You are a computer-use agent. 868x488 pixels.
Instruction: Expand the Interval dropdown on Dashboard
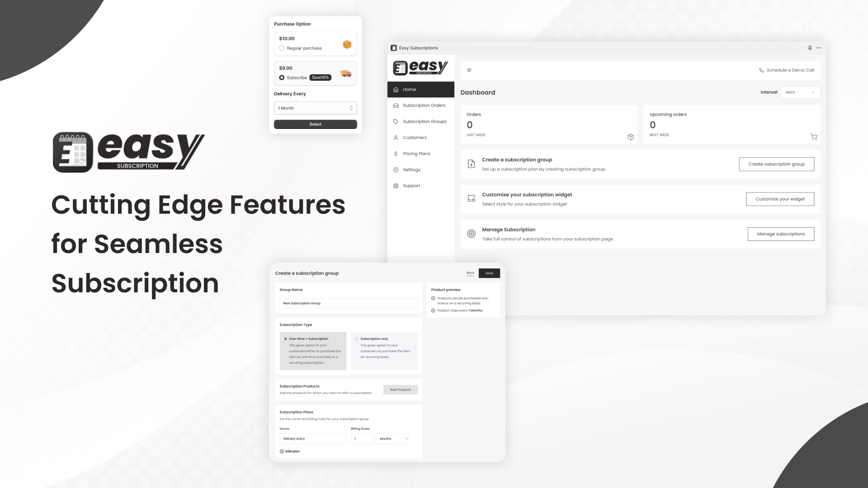coord(799,92)
